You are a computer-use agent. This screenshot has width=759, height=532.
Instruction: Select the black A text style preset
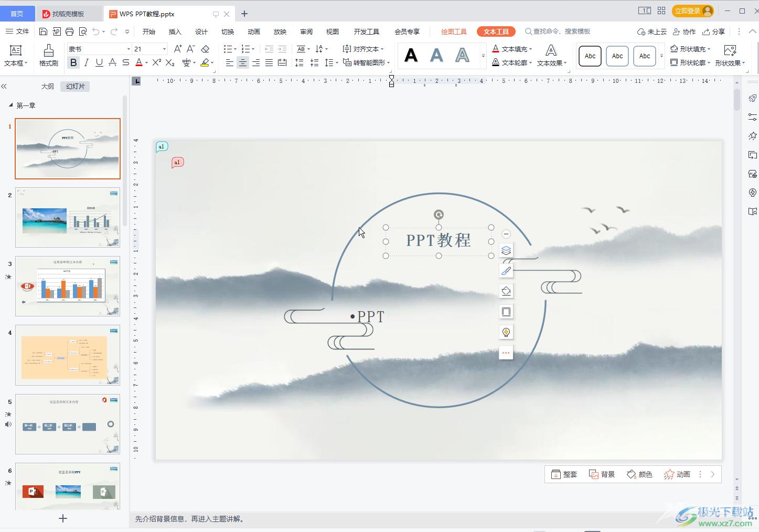pyautogui.click(x=411, y=55)
